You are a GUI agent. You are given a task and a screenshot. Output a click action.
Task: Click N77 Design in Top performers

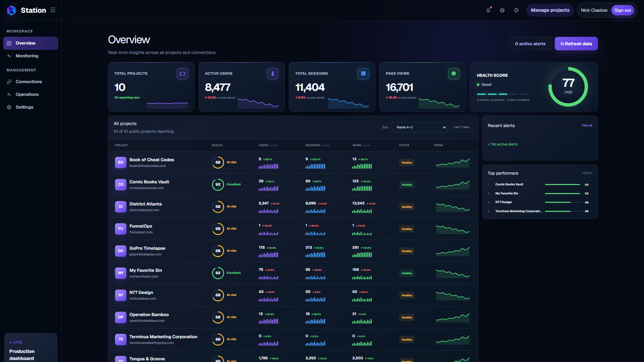point(503,202)
